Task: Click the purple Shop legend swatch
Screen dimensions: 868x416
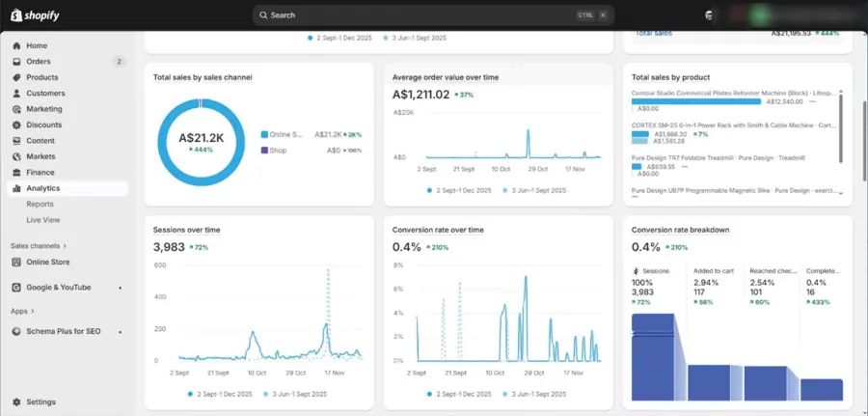Action: coord(264,151)
